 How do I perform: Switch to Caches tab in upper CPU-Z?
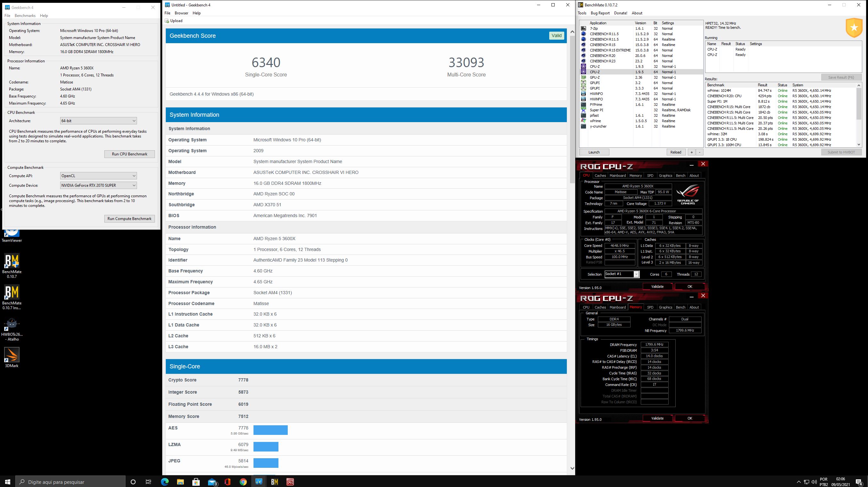(x=600, y=175)
